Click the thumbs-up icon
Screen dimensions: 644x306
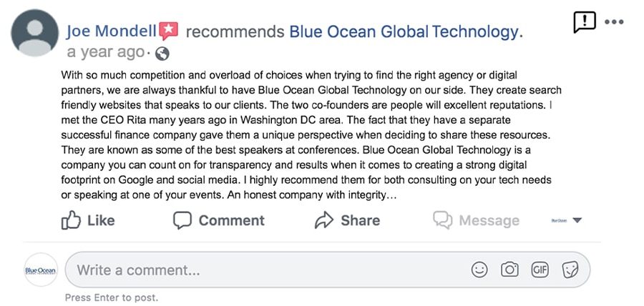point(71,220)
